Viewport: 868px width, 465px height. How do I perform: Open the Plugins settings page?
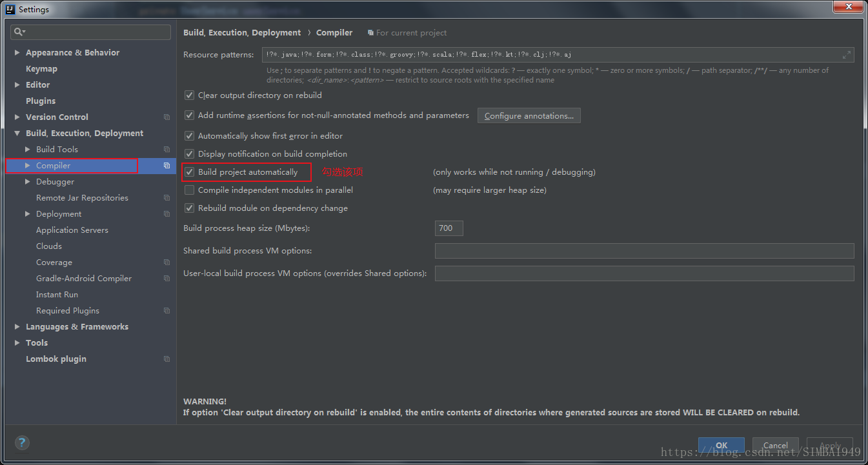tap(41, 101)
